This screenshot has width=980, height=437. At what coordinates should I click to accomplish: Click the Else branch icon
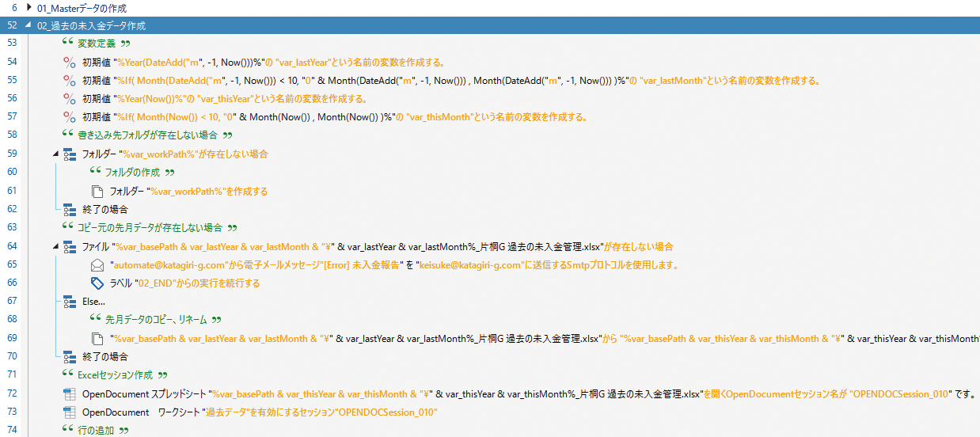pyautogui.click(x=70, y=302)
